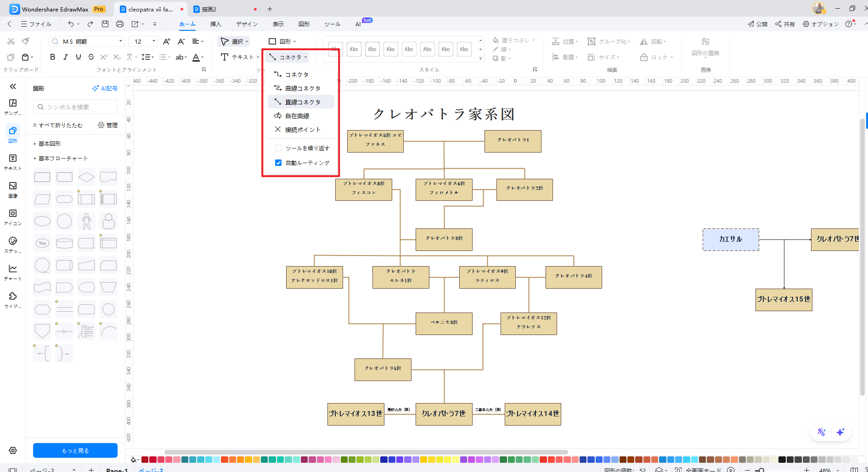
Task: Enable the ツールを繰り返す checkbox
Action: 278,148
